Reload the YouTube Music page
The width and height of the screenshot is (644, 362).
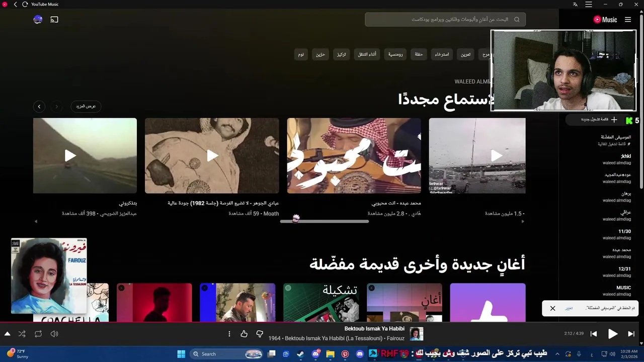tap(25, 4)
